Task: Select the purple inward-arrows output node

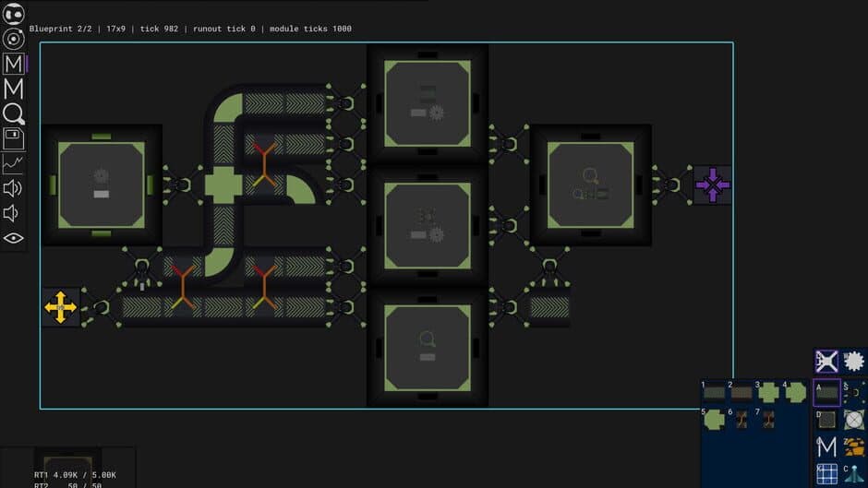Action: 713,184
